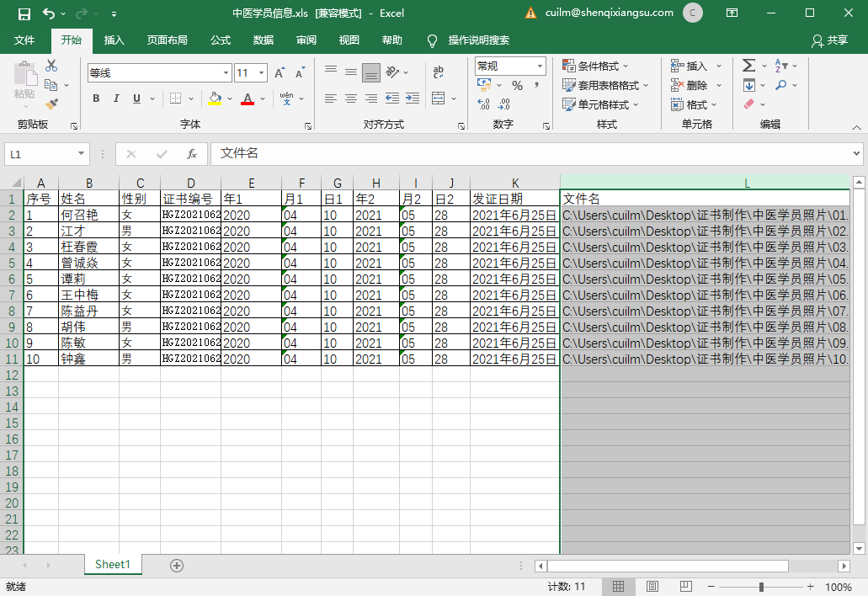Add a new sheet with plus button
Viewport: 868px width, 596px height.
[x=177, y=566]
